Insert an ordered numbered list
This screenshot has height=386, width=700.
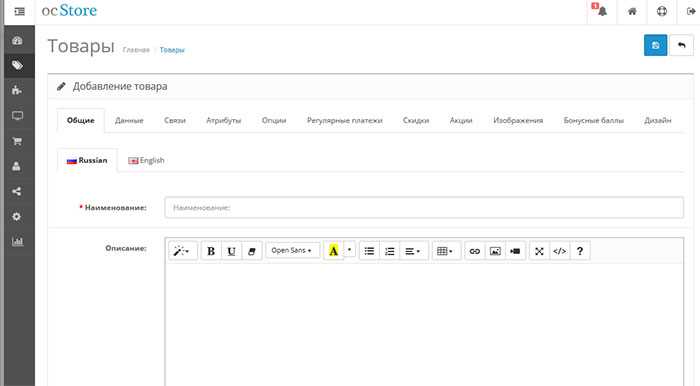390,251
